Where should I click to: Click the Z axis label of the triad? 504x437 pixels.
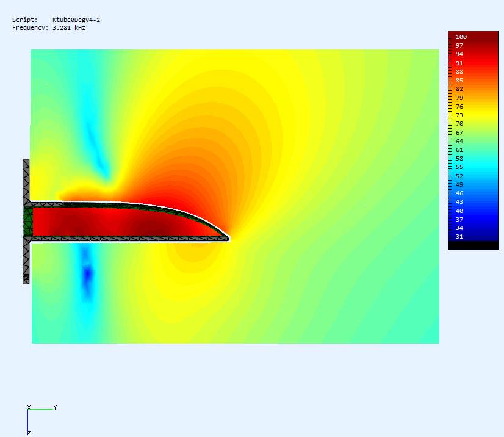click(x=29, y=433)
